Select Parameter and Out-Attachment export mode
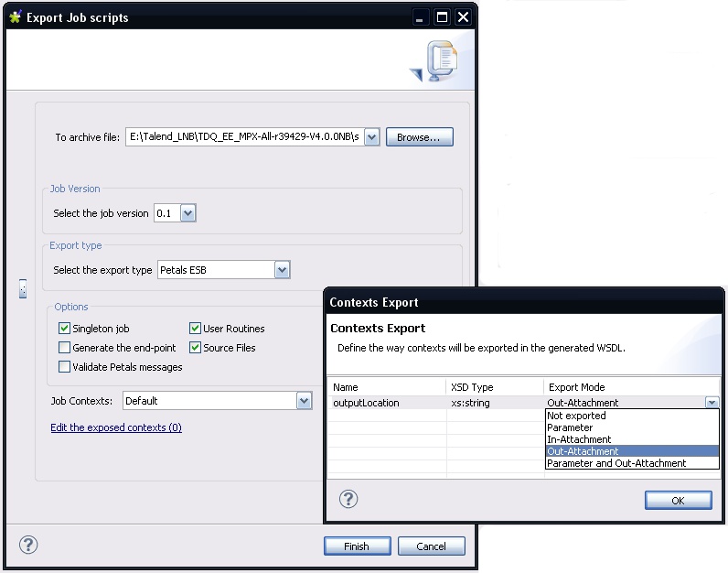The height and width of the screenshot is (573, 728). 616,463
